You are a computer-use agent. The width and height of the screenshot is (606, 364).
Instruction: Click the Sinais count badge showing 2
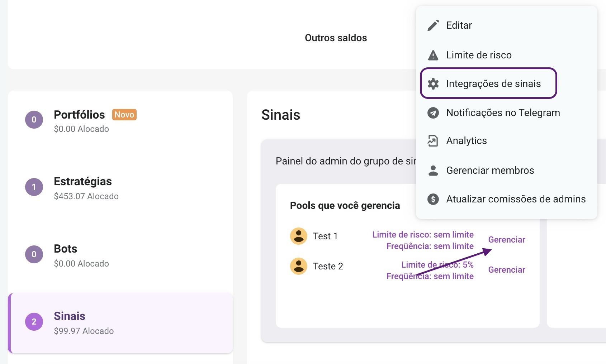coord(34,322)
